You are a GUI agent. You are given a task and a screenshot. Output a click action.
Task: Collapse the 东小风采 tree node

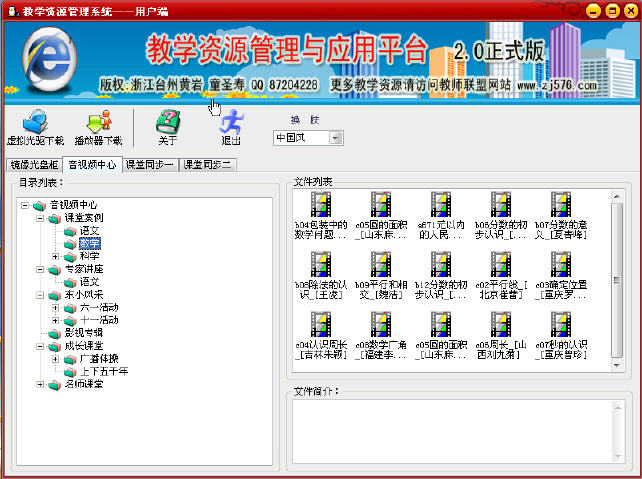pos(40,295)
